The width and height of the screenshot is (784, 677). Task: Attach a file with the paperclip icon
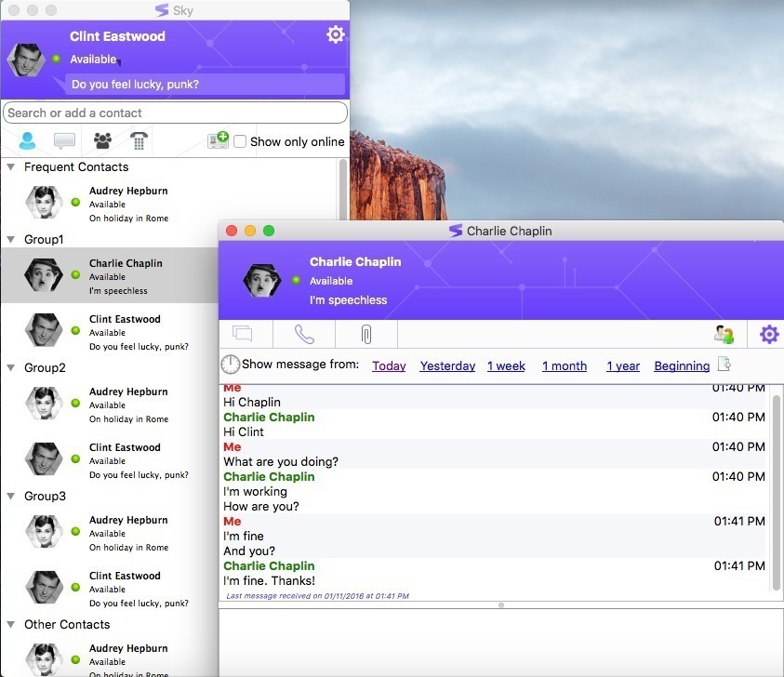[366, 334]
